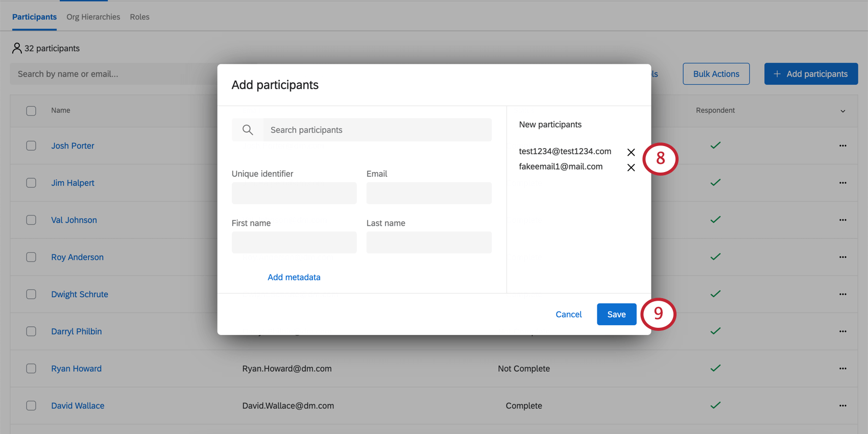The height and width of the screenshot is (434, 868).
Task: Click into the Search participants field
Action: (x=377, y=130)
